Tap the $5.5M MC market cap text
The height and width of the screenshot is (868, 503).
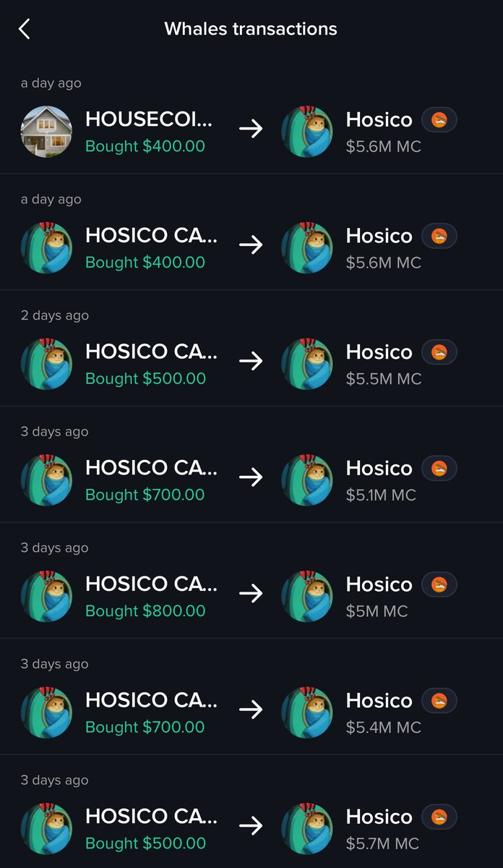click(383, 379)
